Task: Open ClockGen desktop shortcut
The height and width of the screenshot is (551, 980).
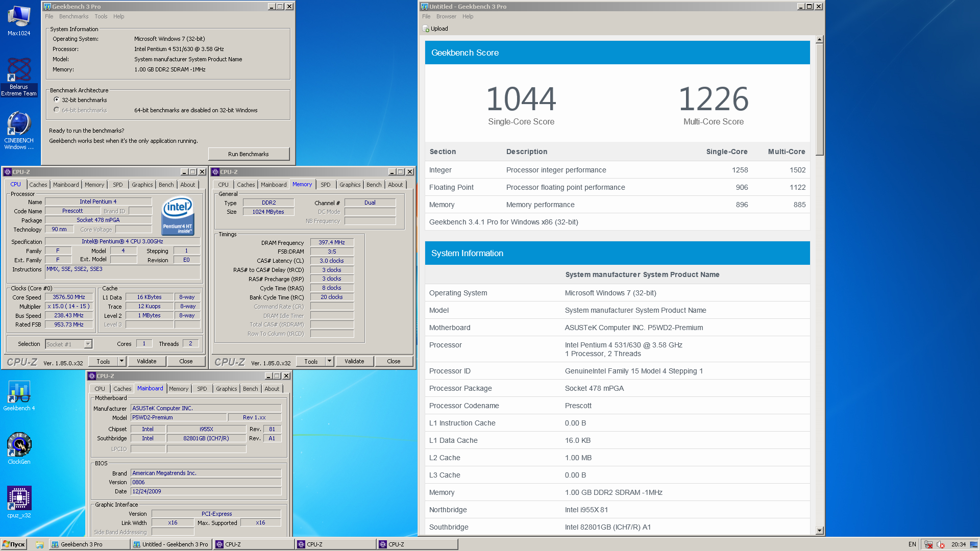Action: point(19,449)
